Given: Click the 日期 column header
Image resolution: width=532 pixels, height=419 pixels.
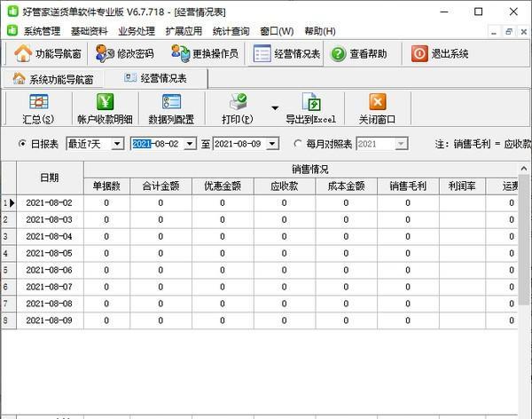Looking at the screenshot, I should pos(50,178).
